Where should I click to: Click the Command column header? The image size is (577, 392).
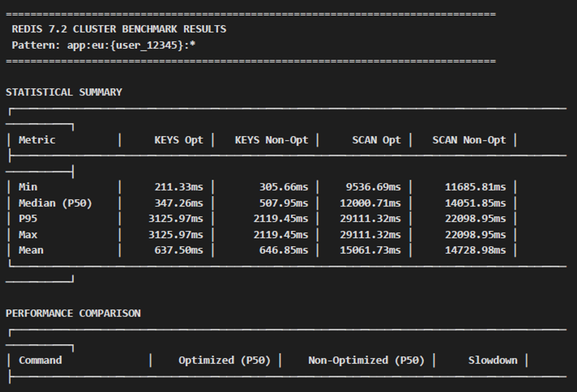[40, 360]
